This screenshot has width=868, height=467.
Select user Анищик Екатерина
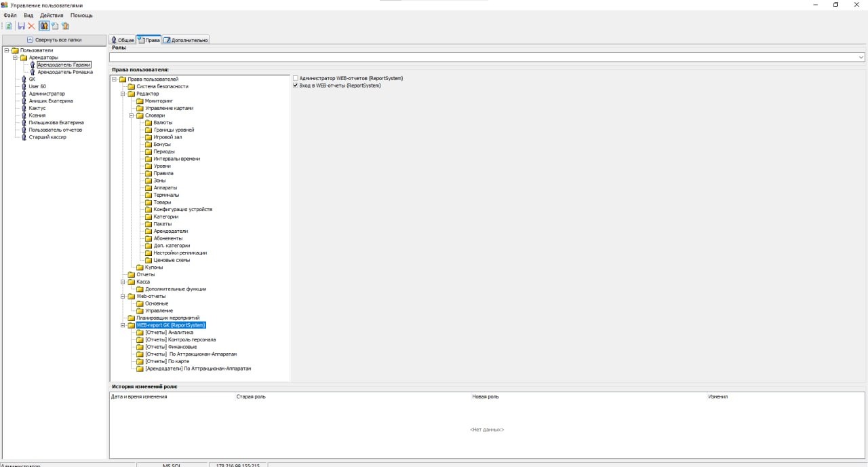coord(51,101)
